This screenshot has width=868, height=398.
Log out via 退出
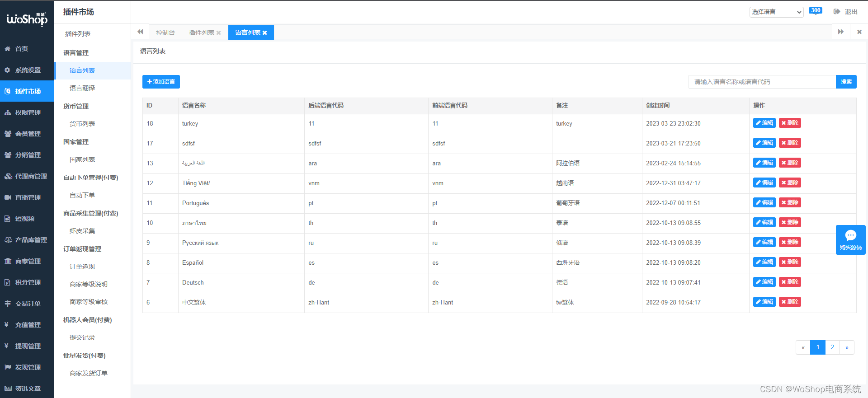(845, 12)
